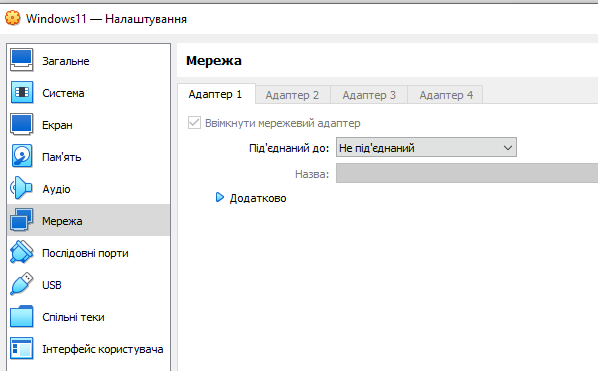This screenshot has width=598, height=371.
Task: Toggle Ввімкнути мережевий адаптер checkbox
Action: coord(194,123)
